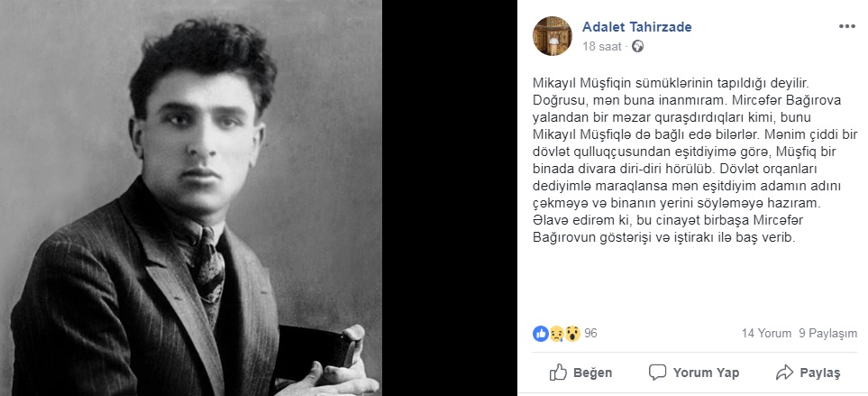Screen dimensions: 868x396
Task: View the 9 Paylaşım shares list
Action: (827, 334)
